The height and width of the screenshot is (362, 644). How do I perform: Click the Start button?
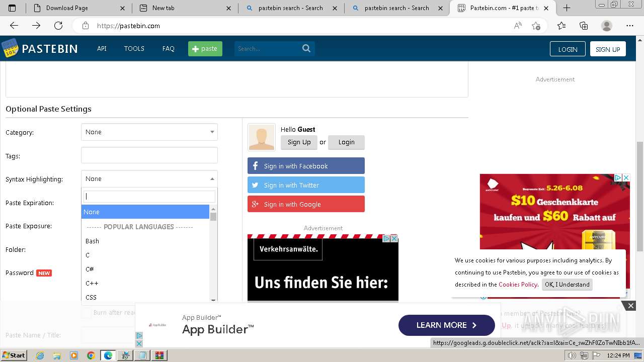coord(14,355)
